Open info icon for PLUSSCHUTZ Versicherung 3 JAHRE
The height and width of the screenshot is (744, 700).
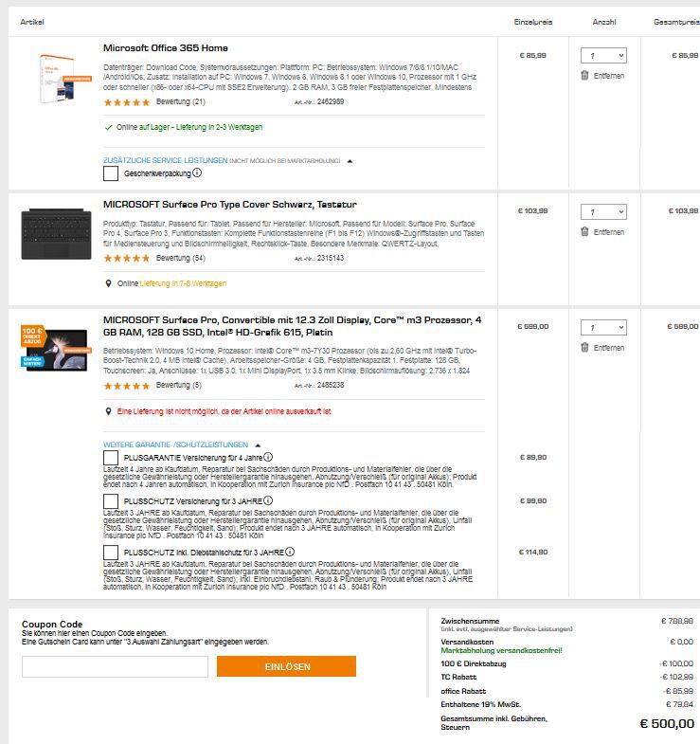[268, 500]
